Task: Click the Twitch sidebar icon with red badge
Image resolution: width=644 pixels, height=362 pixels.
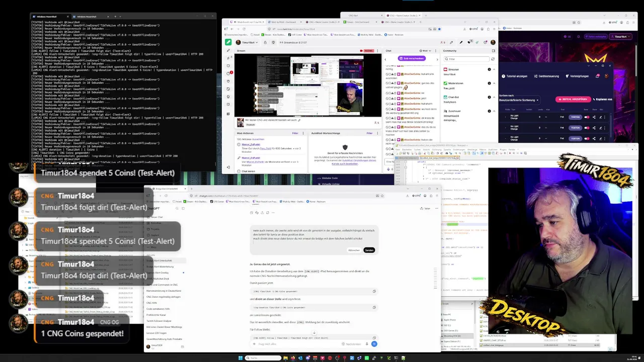Action: [229, 73]
